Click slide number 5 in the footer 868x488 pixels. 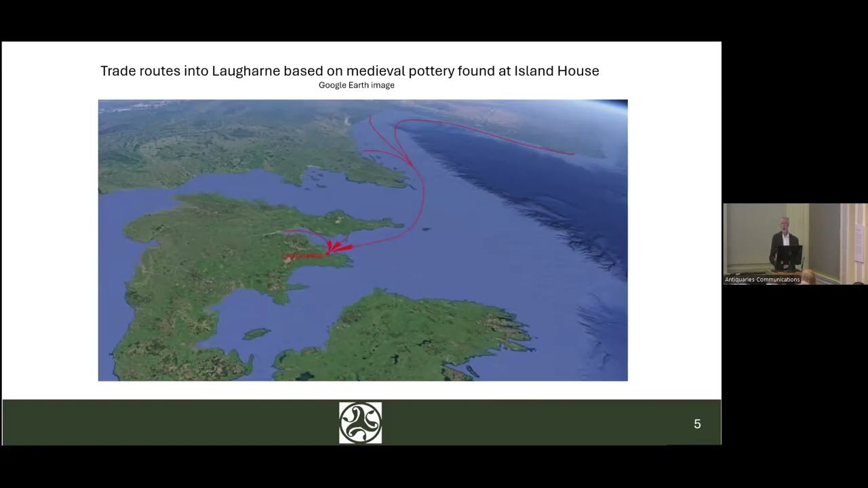[697, 424]
